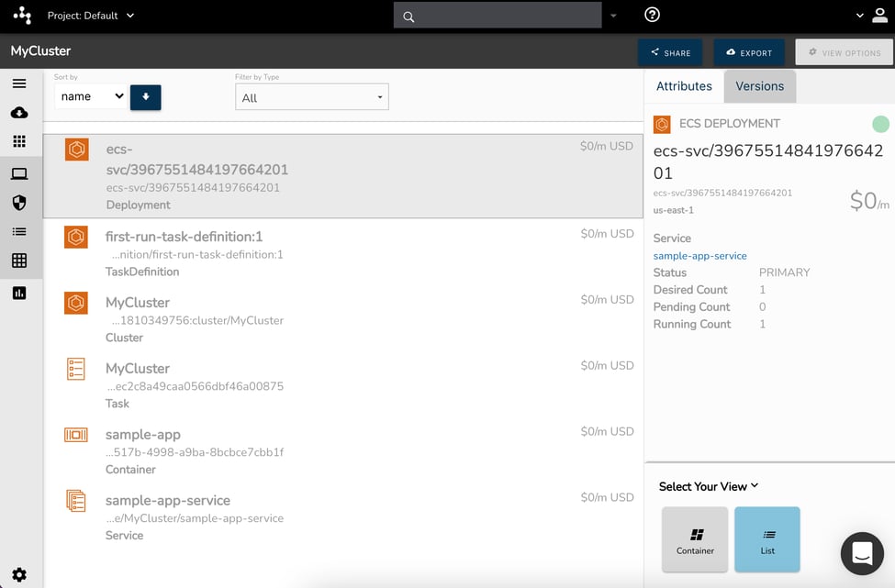This screenshot has height=588, width=895.
Task: Switch to the Versions tab
Action: [759, 86]
